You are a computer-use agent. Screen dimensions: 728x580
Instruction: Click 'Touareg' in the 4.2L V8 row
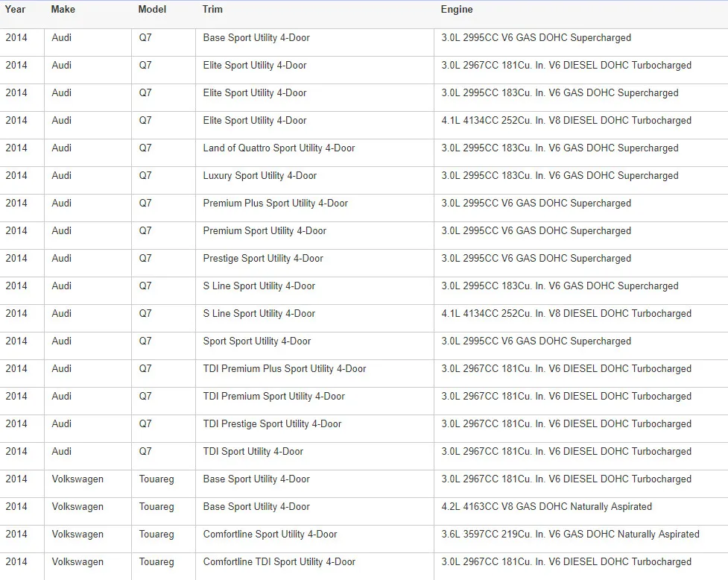[156, 507]
